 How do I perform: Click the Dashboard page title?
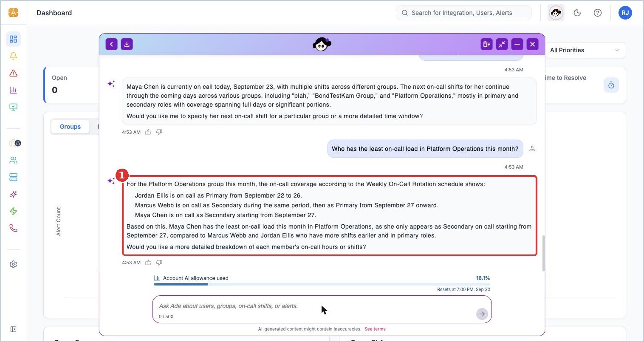coord(54,13)
